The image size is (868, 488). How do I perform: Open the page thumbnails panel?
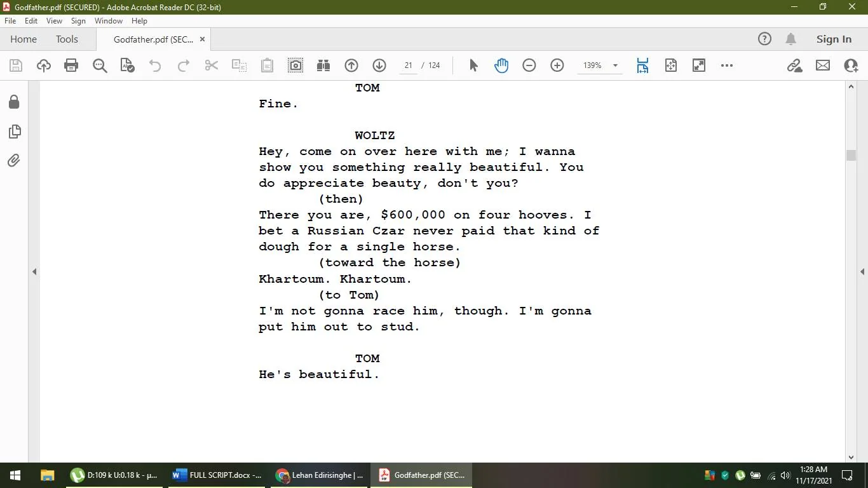coord(14,132)
